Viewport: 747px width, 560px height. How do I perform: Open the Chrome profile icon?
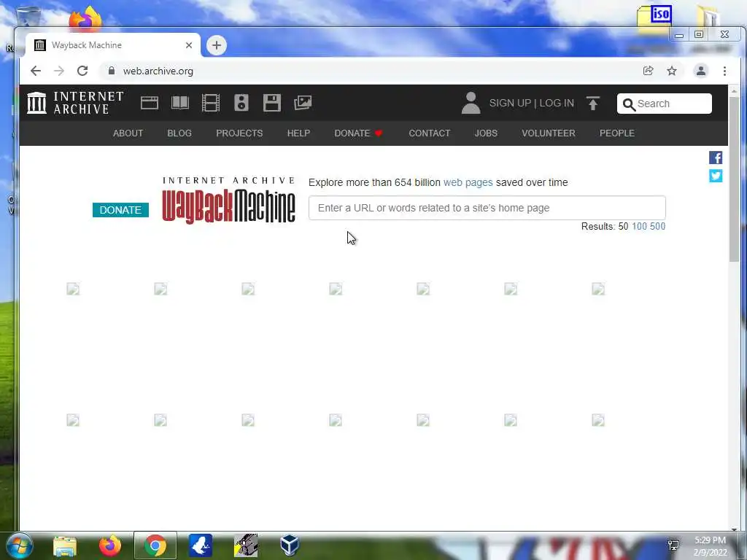tap(701, 71)
